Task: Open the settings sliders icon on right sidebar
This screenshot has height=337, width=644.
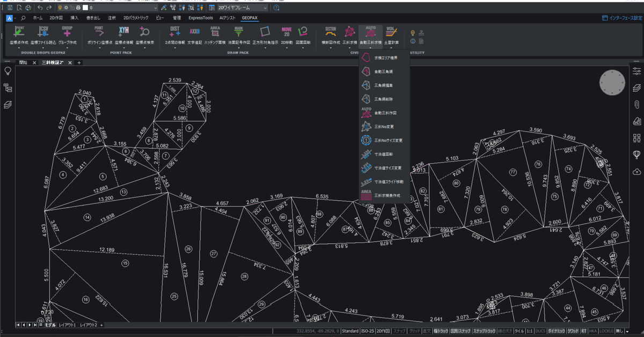Action: click(636, 71)
